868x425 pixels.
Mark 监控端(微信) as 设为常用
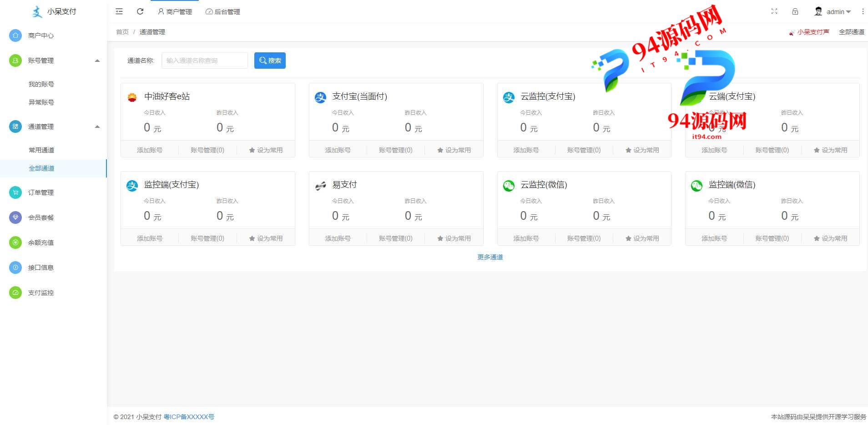[830, 238]
